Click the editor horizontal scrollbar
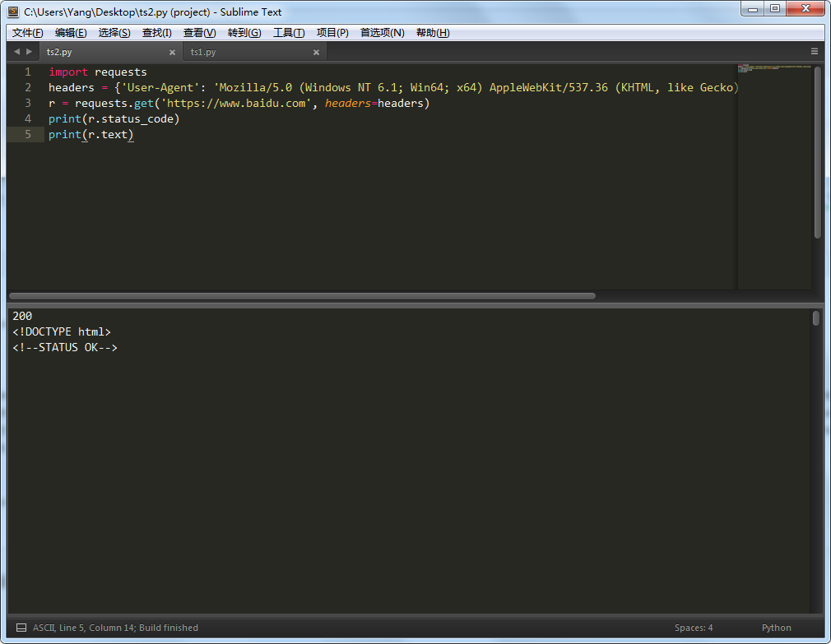 [302, 296]
